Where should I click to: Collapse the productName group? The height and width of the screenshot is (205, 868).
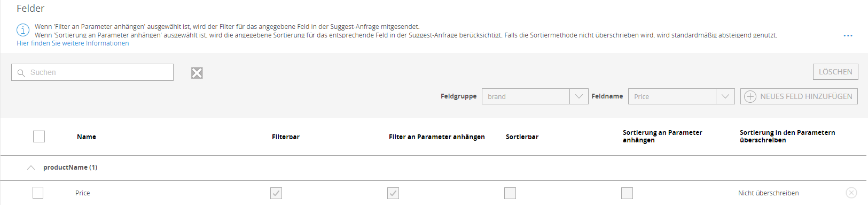(x=31, y=168)
